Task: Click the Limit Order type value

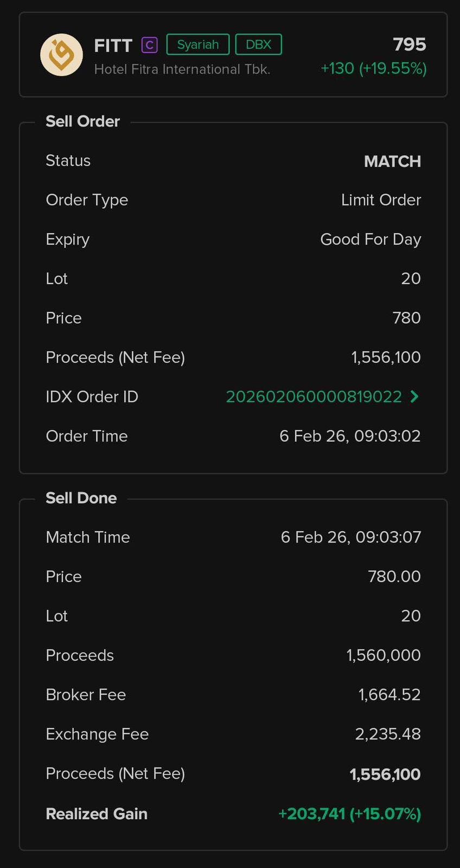Action: coord(381,200)
